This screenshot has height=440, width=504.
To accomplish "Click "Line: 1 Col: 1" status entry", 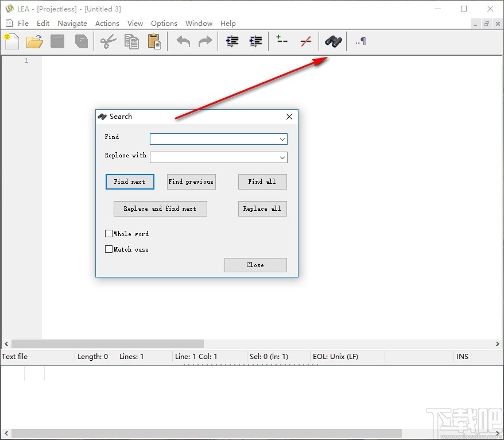I will (196, 356).
